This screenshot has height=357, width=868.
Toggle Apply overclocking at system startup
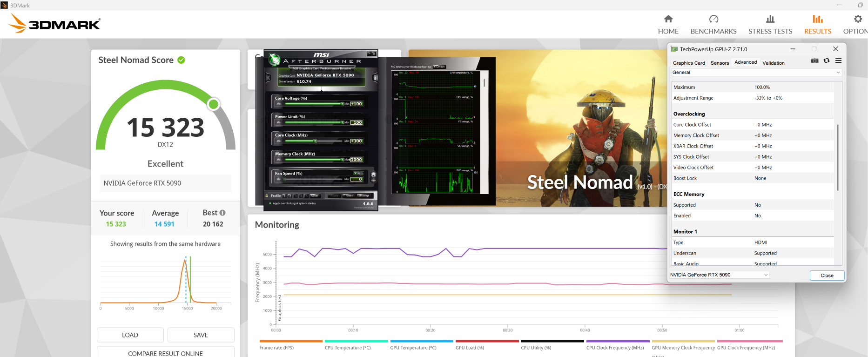270,203
